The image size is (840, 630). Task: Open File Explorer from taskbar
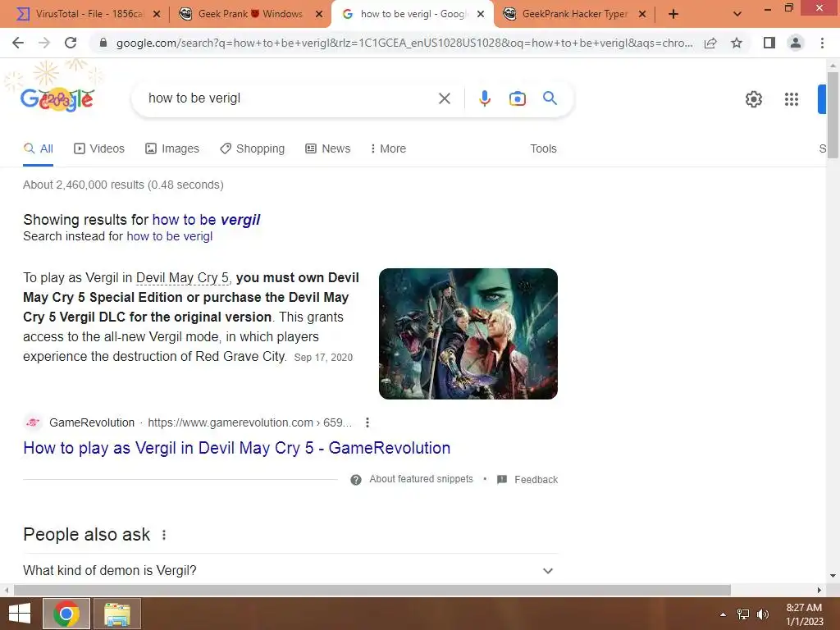(117, 614)
